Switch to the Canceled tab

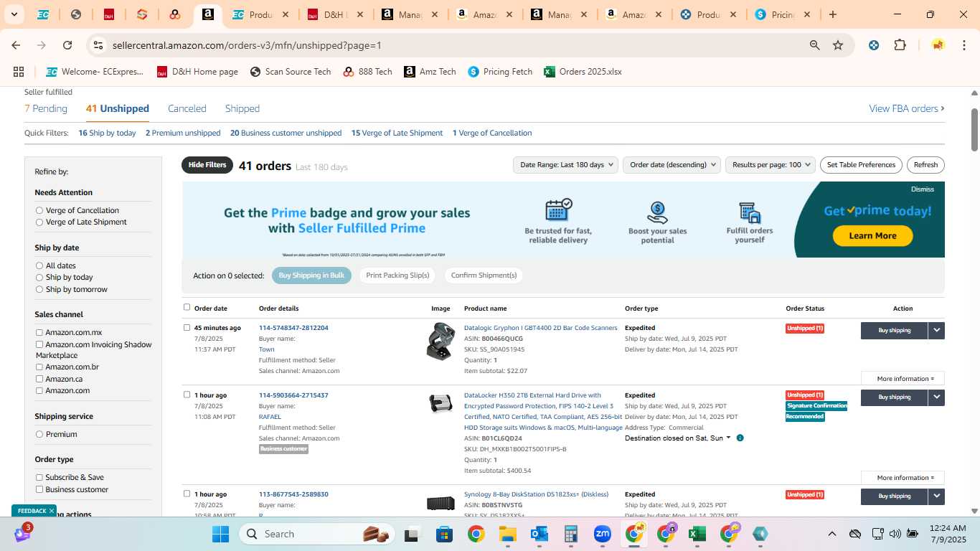pos(187,108)
